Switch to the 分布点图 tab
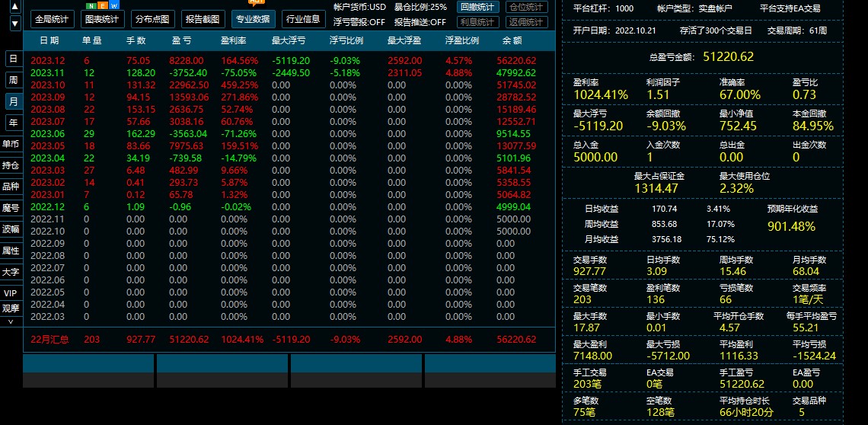 coord(153,19)
